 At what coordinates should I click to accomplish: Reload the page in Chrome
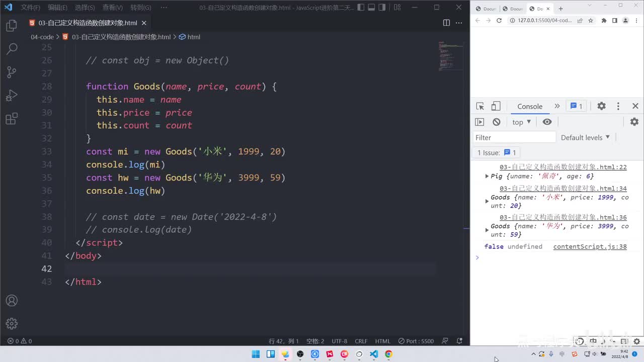(x=499, y=21)
